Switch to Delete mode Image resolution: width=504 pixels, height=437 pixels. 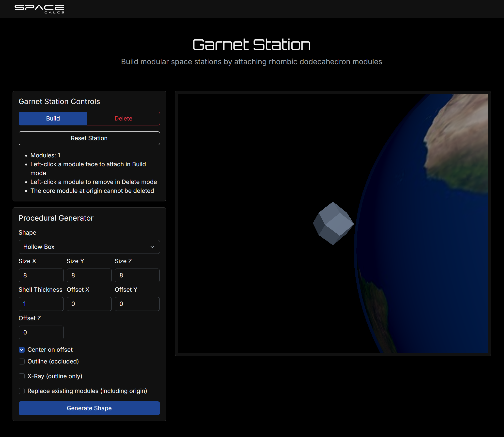(x=123, y=119)
